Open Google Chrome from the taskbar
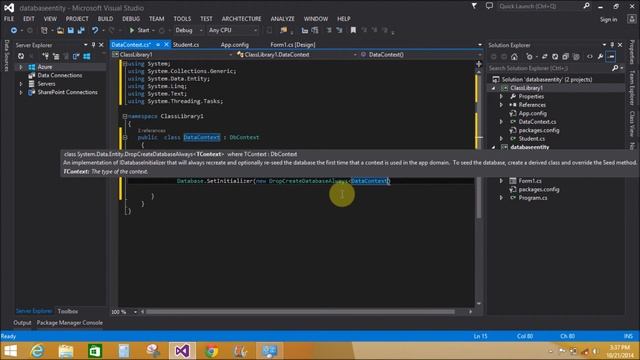640x360 pixels. tap(211, 351)
